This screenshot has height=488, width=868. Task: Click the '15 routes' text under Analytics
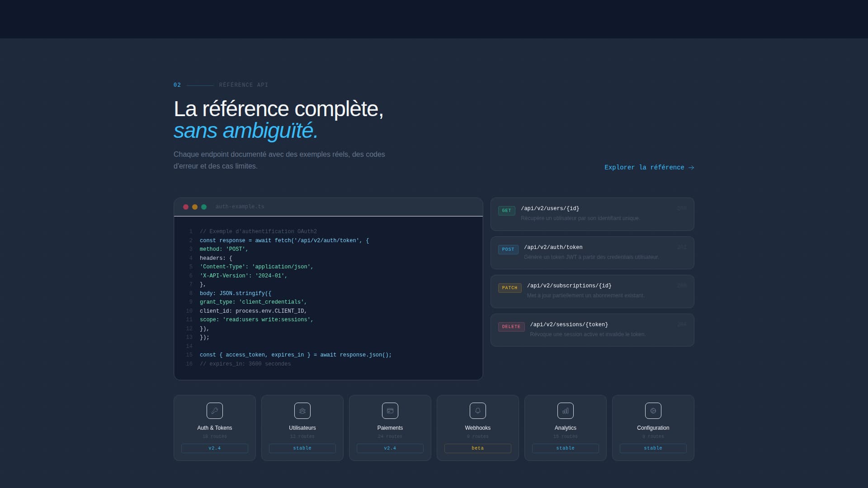(x=566, y=436)
